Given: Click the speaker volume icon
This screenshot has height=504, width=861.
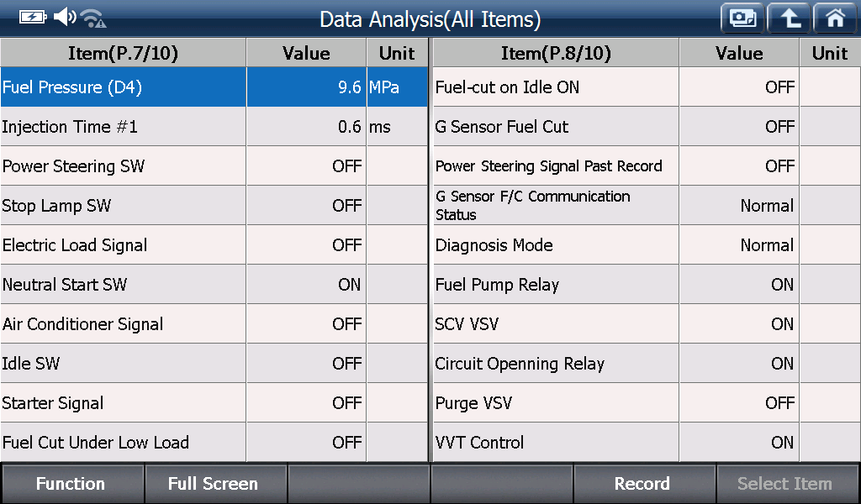Looking at the screenshot, I should [x=65, y=17].
